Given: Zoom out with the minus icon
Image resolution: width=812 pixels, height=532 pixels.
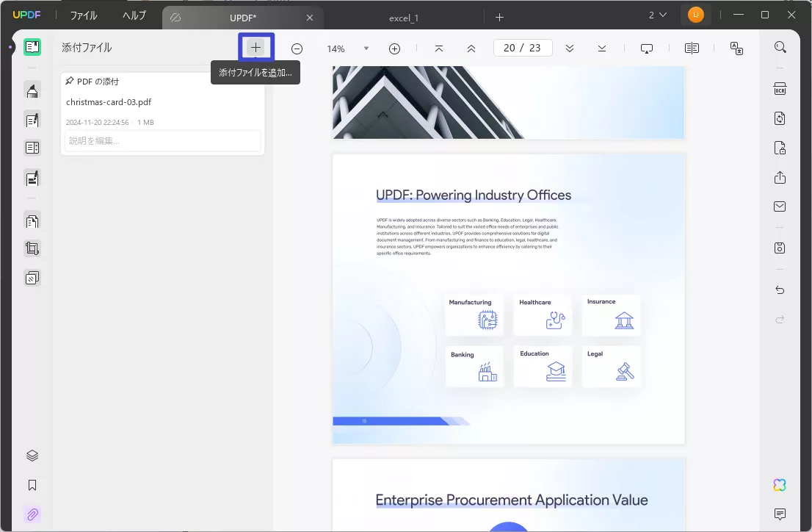Looking at the screenshot, I should click(297, 48).
